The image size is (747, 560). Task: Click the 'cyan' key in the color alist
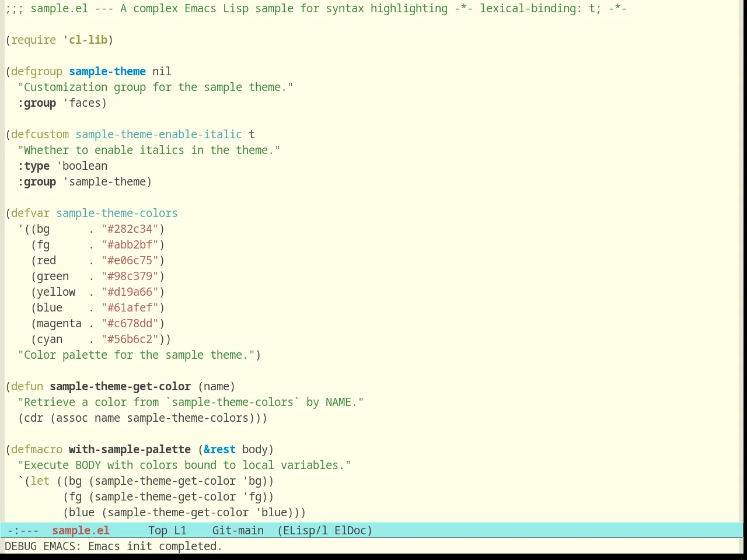50,339
